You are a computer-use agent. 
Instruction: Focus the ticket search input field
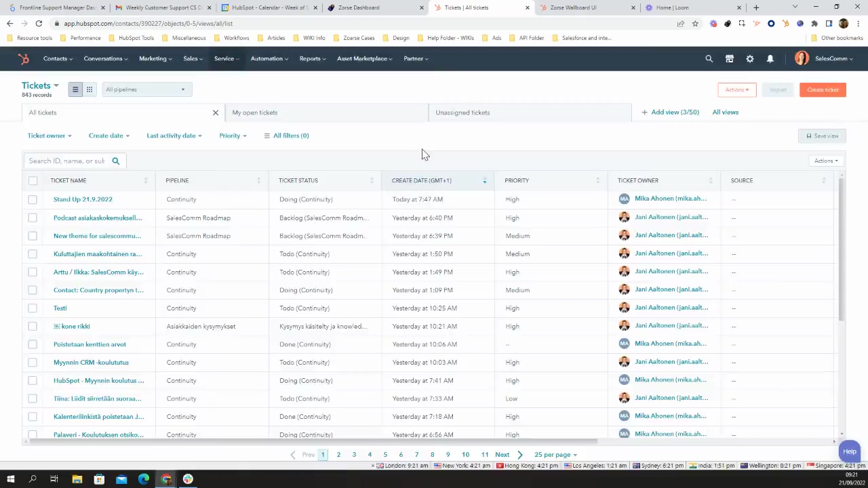pyautogui.click(x=66, y=161)
